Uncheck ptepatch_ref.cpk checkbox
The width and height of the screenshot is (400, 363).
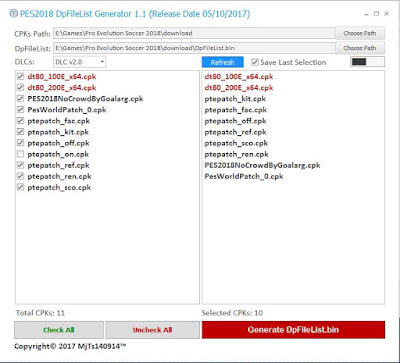21,165
